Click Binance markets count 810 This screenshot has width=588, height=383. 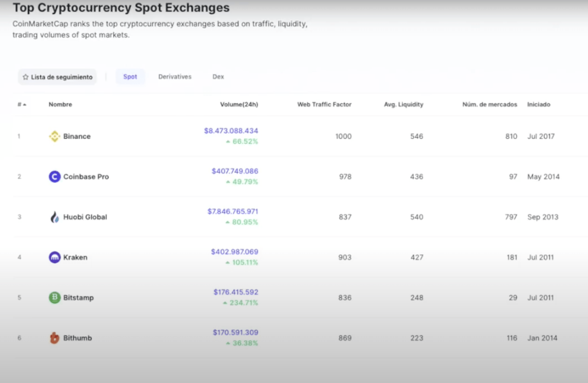click(511, 136)
